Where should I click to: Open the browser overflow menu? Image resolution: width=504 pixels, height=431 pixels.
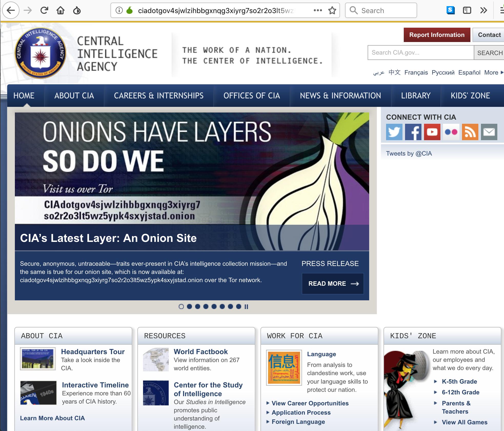coord(501,10)
